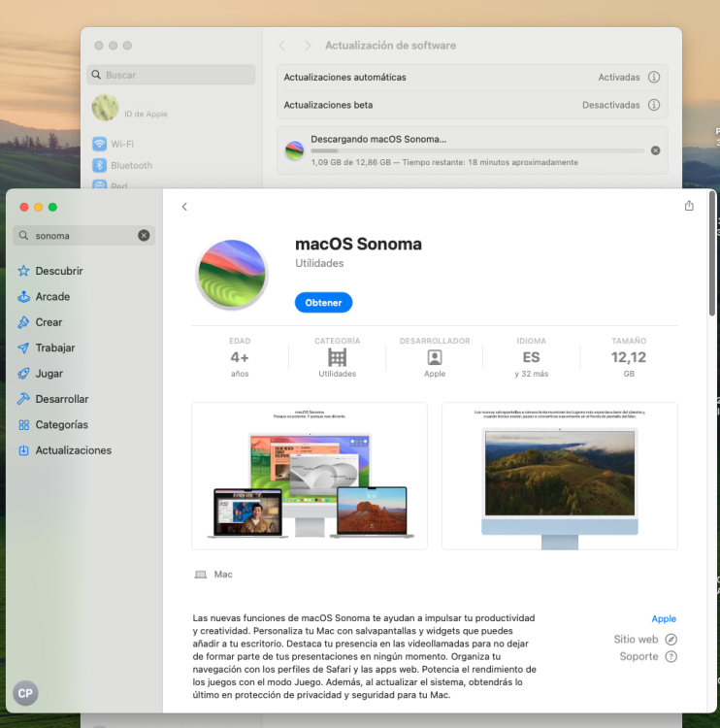The height and width of the screenshot is (728, 720).
Task: Open Wi-Fi in Settings sidebar
Action: click(x=114, y=144)
